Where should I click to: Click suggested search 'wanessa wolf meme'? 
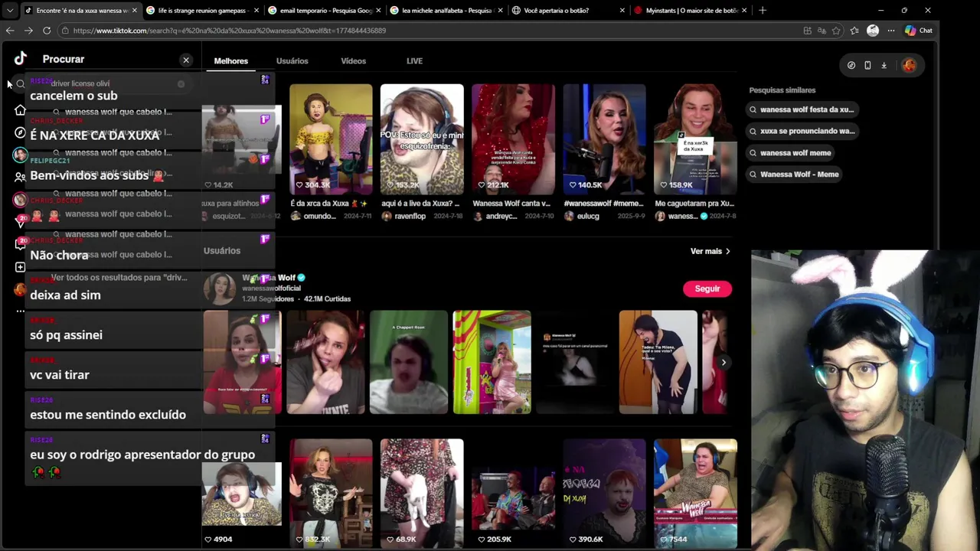(790, 152)
